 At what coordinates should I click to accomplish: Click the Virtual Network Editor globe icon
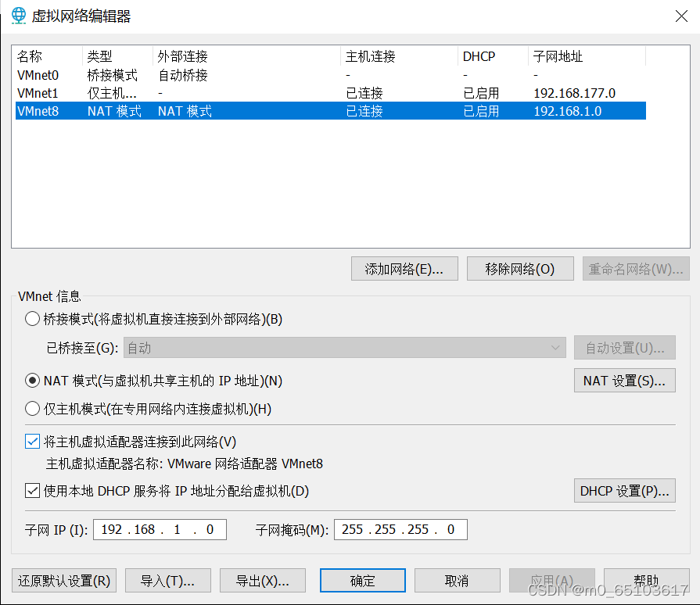pos(19,16)
